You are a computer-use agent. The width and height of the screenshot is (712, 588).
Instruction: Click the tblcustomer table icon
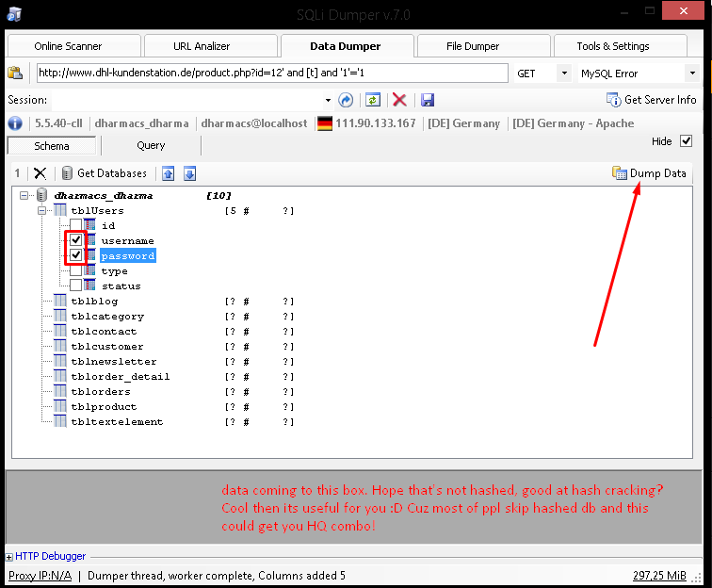[60, 346]
